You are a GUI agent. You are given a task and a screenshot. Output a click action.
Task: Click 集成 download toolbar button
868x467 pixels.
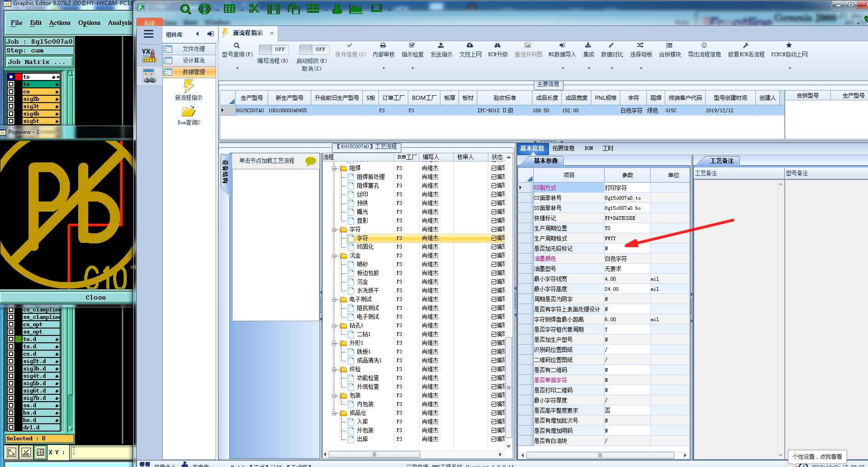(588, 50)
